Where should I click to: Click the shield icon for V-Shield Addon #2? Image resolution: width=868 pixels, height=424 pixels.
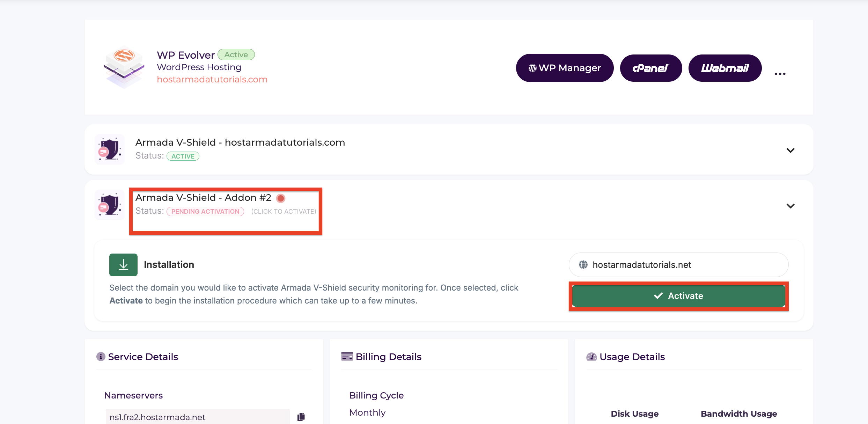point(110,205)
